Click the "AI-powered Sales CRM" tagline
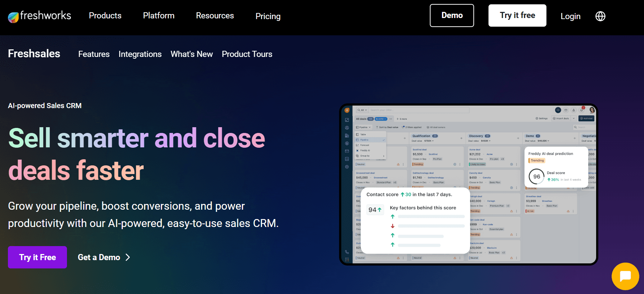Viewport: 644px width, 294px height. tap(45, 106)
